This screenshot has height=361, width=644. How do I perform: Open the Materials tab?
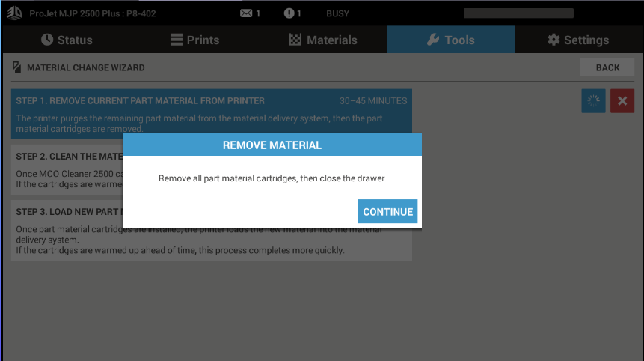click(322, 40)
